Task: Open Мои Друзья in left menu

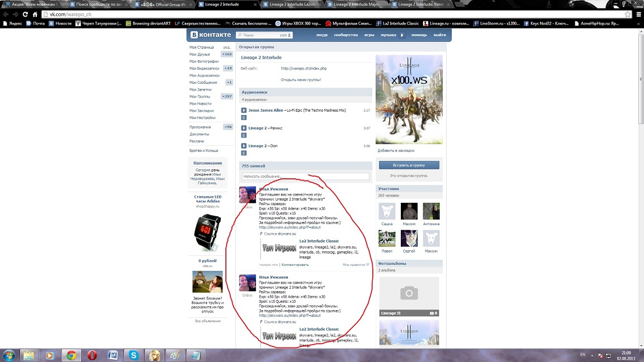Action: (x=200, y=54)
